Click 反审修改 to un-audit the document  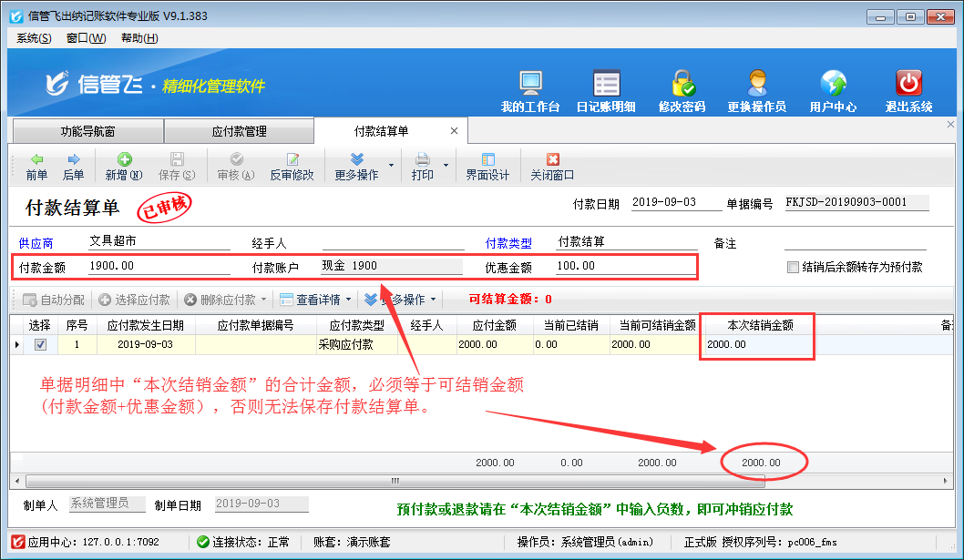292,167
